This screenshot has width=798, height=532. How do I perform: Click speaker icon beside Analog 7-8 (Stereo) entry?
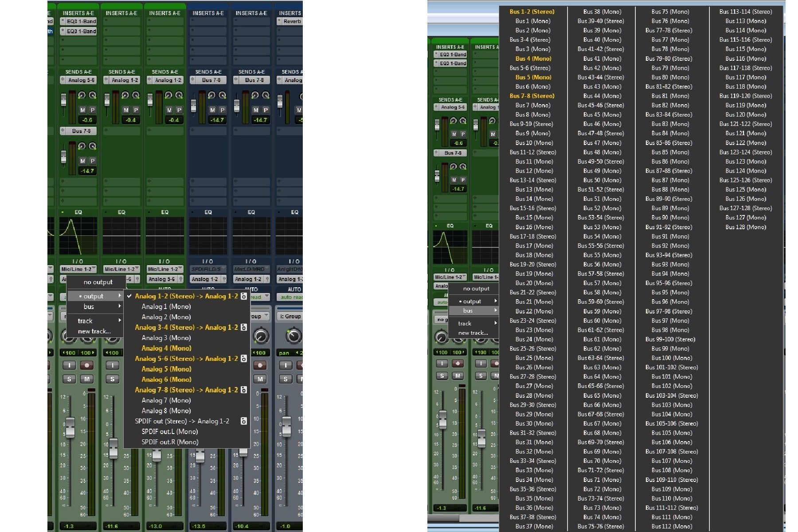pyautogui.click(x=244, y=390)
